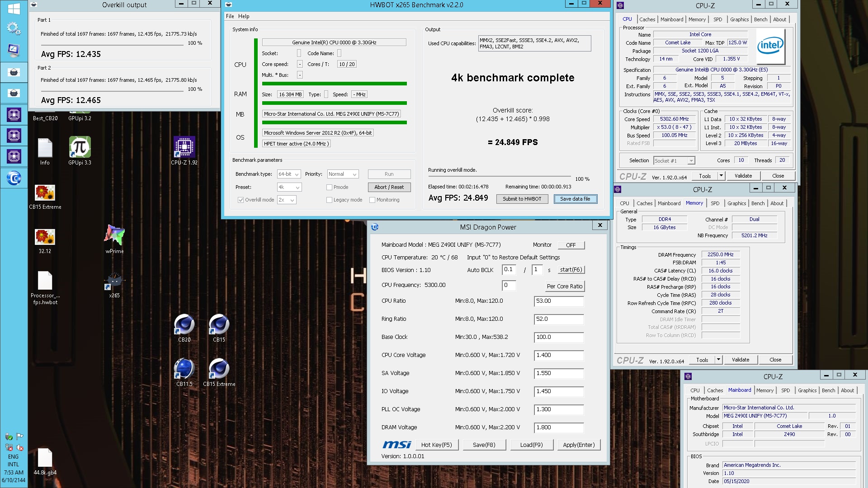Viewport: 868px width, 488px height.
Task: Click the green CPU info status bar
Action: point(334,84)
